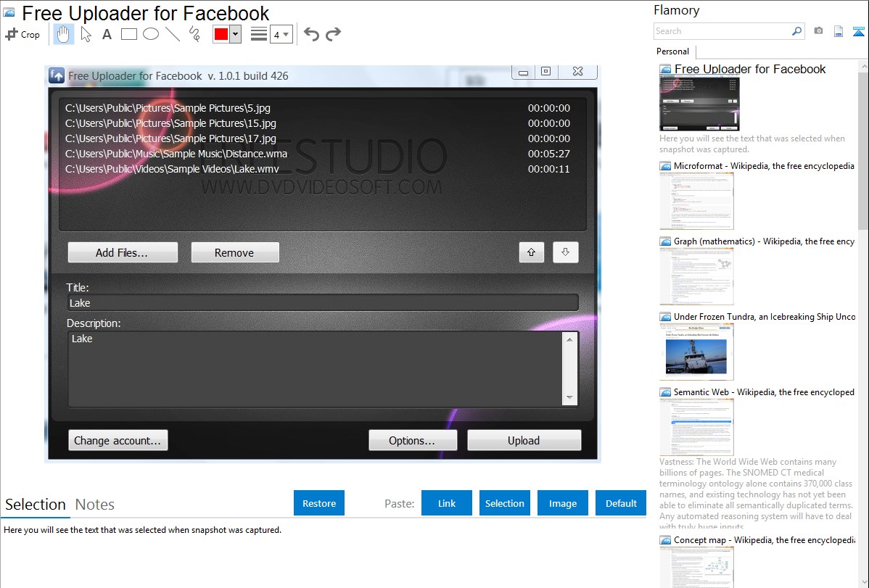
Task: Open the color picker dropdown arrow
Action: click(x=236, y=34)
